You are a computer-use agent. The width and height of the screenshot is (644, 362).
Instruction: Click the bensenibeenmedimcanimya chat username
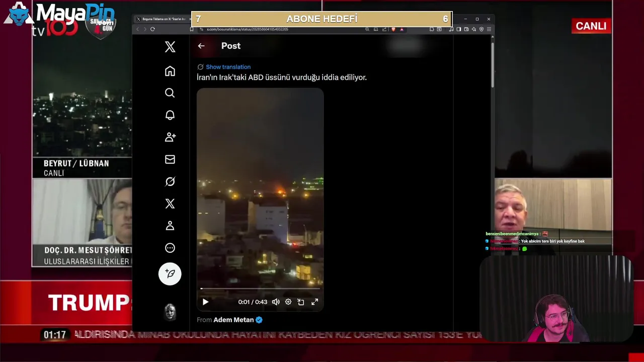pyautogui.click(x=512, y=234)
